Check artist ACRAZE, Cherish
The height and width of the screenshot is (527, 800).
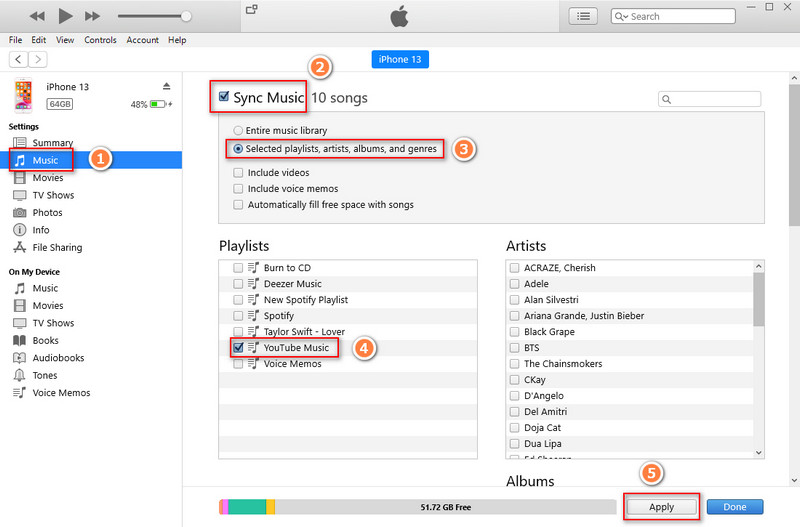pyautogui.click(x=514, y=268)
